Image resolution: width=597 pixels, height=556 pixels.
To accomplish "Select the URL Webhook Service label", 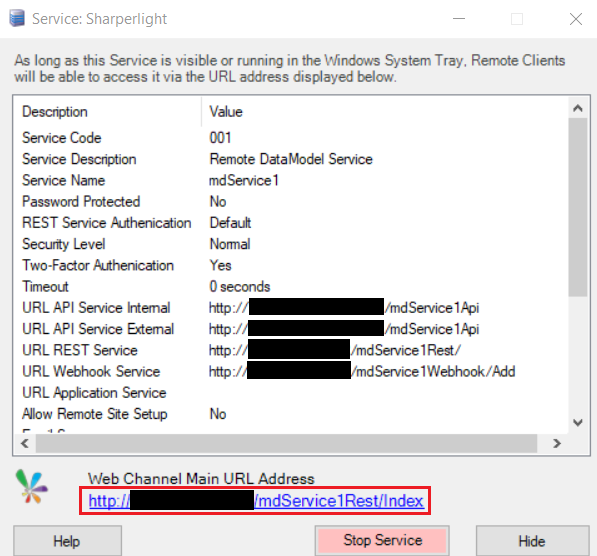I will point(91,372).
